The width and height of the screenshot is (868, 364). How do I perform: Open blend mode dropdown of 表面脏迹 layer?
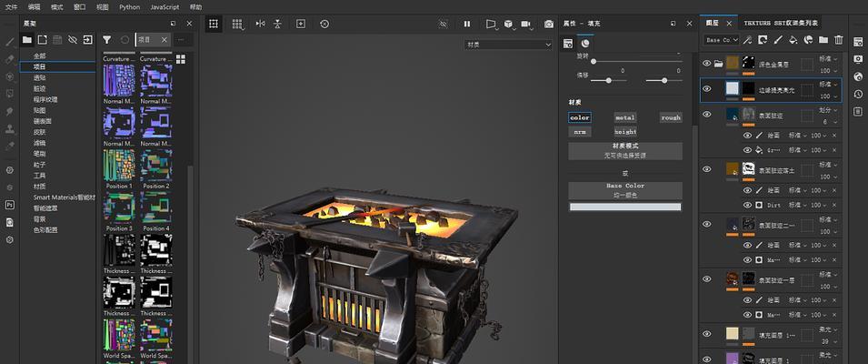pyautogui.click(x=828, y=110)
